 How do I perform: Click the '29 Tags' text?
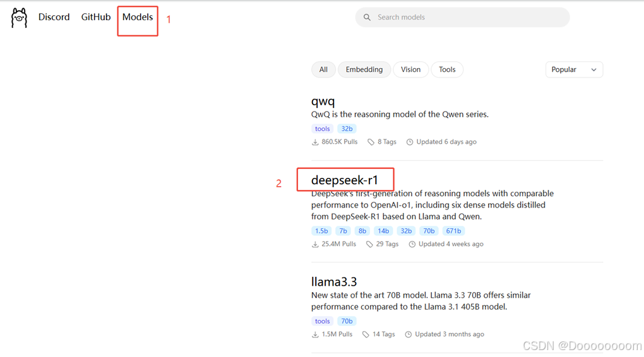coord(387,243)
